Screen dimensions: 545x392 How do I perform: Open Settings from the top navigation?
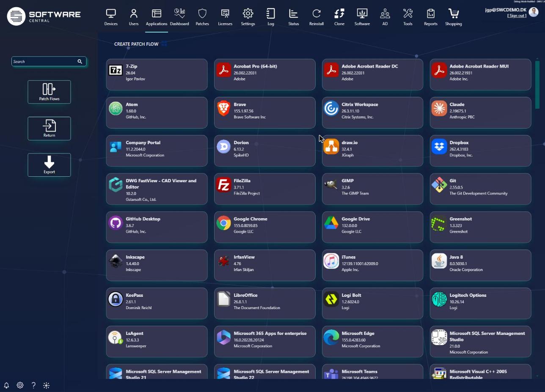(x=248, y=17)
